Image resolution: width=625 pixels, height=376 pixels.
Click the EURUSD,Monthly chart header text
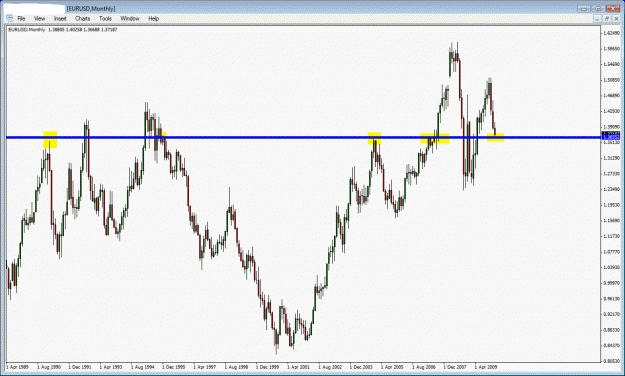pos(27,30)
